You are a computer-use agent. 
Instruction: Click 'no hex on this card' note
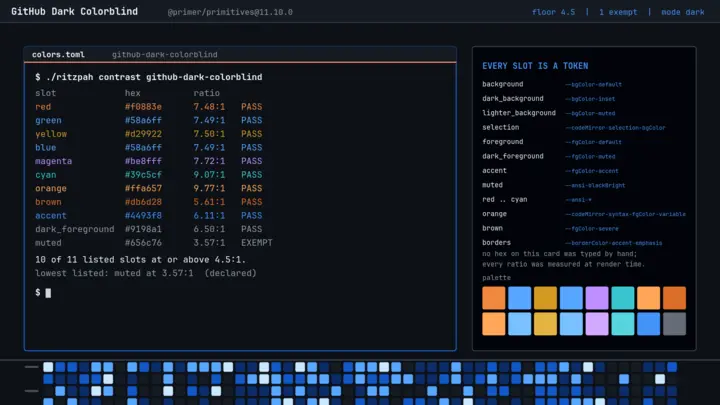tap(559, 254)
